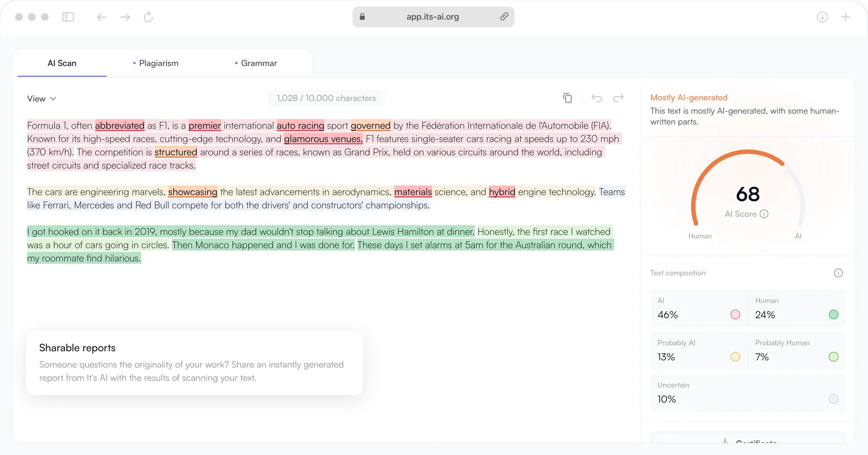868x455 pixels.
Task: Click the highlighted word 'showcasing'
Action: pos(192,192)
